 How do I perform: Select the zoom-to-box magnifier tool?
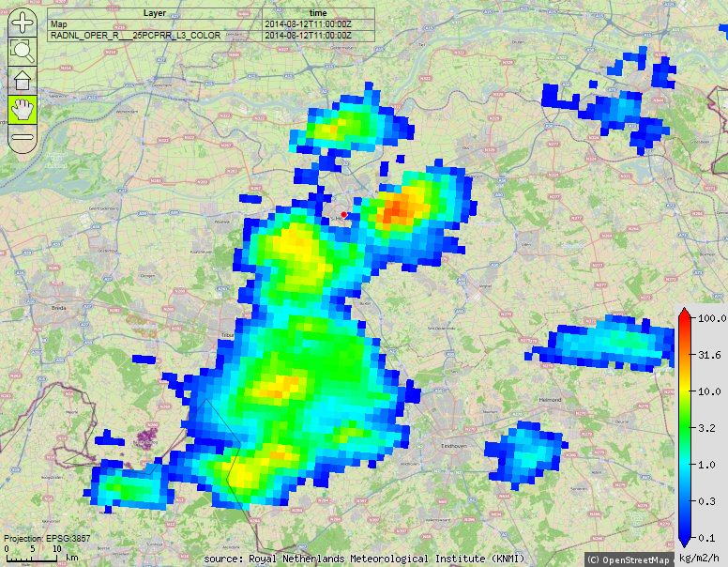(x=23, y=52)
